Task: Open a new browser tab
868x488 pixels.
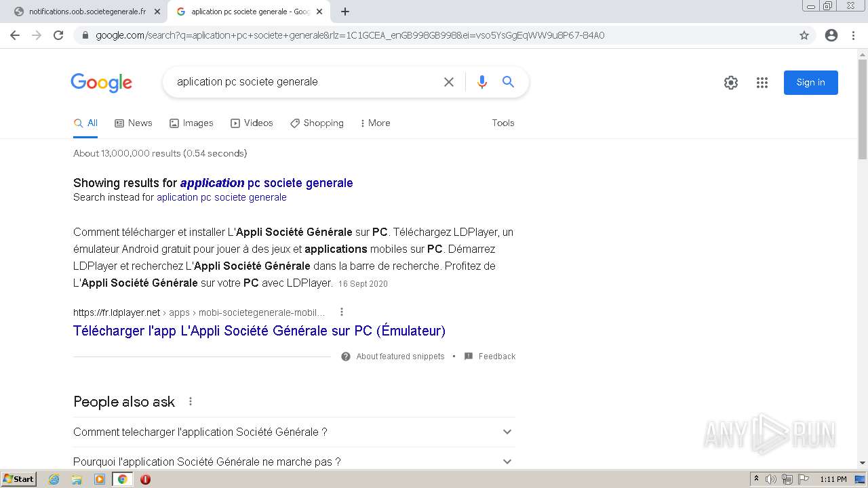Action: coord(345,12)
